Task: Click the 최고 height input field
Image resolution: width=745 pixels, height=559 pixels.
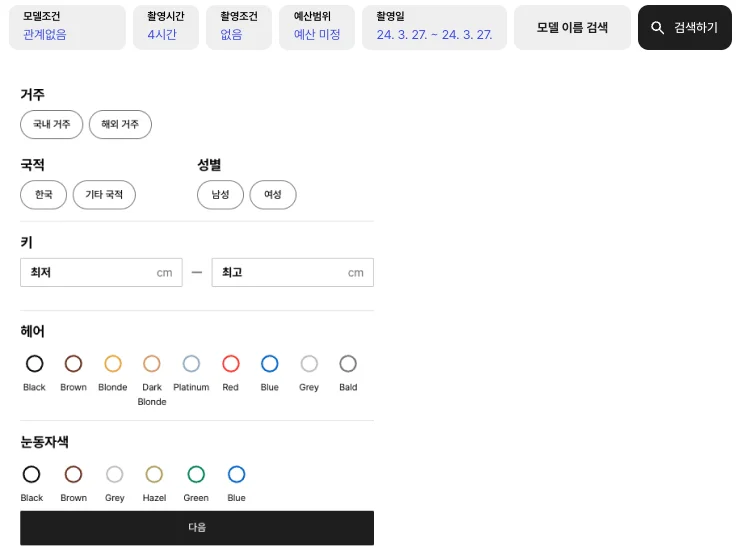Action: pos(292,273)
